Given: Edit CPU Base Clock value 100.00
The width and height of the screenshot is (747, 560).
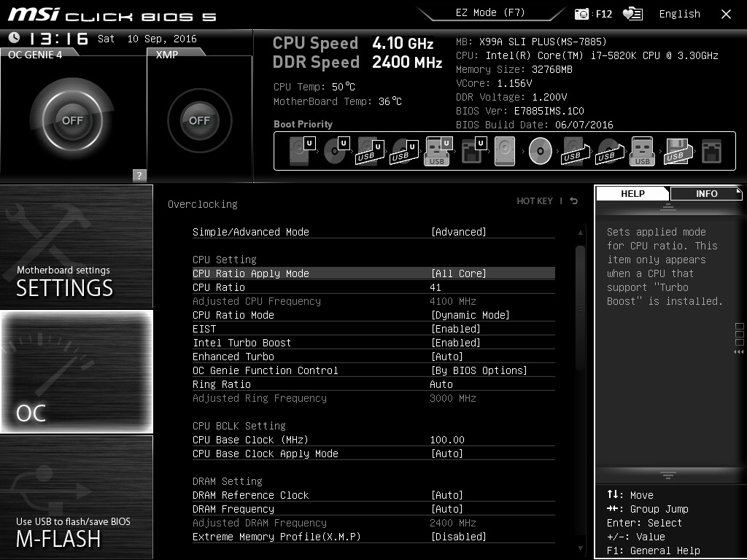Looking at the screenshot, I should [447, 440].
